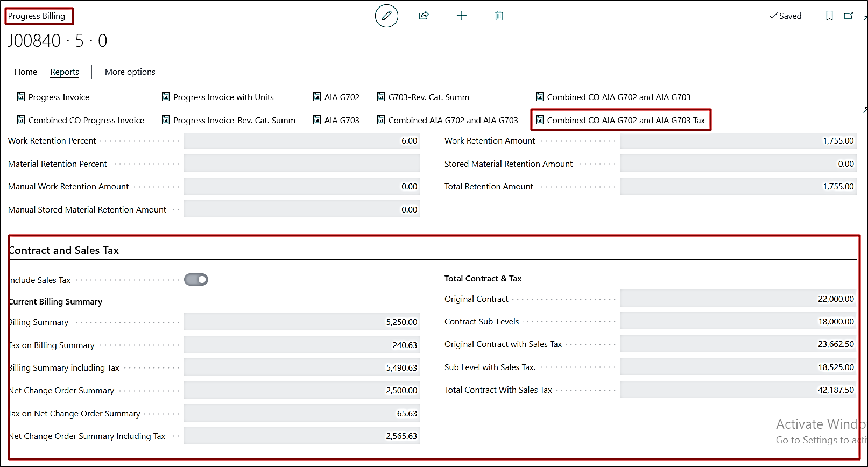This screenshot has width=868, height=467.
Task: Run Combined CO Progress Invoice report
Action: point(86,120)
